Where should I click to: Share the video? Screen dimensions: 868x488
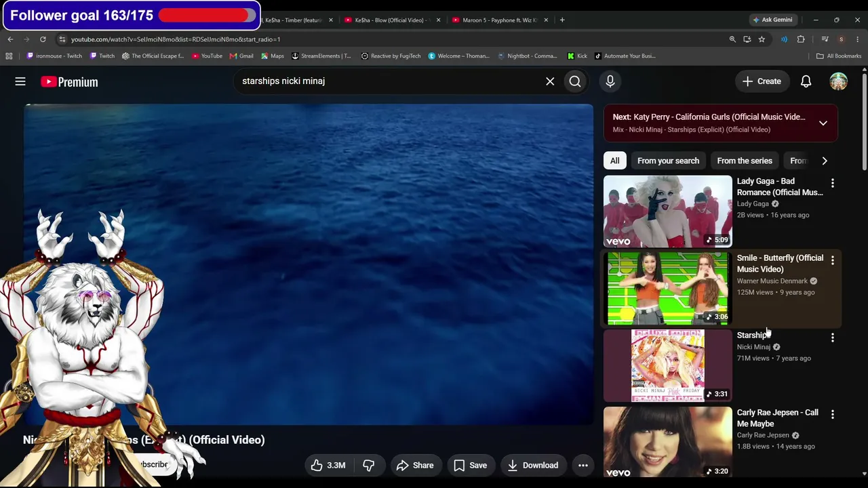coord(414,466)
